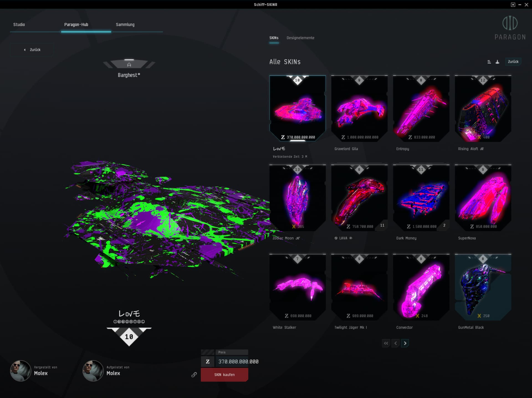
Task: Copy the SKIN listing link icon
Action: click(x=194, y=375)
